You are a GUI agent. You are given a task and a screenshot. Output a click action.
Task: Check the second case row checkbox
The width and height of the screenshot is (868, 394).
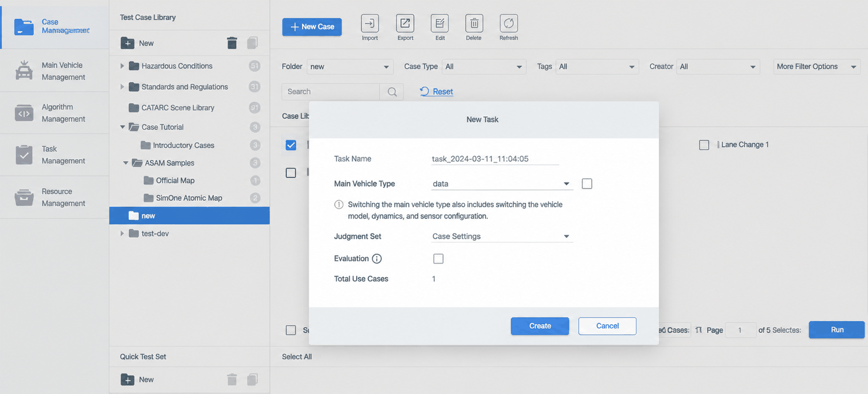291,173
